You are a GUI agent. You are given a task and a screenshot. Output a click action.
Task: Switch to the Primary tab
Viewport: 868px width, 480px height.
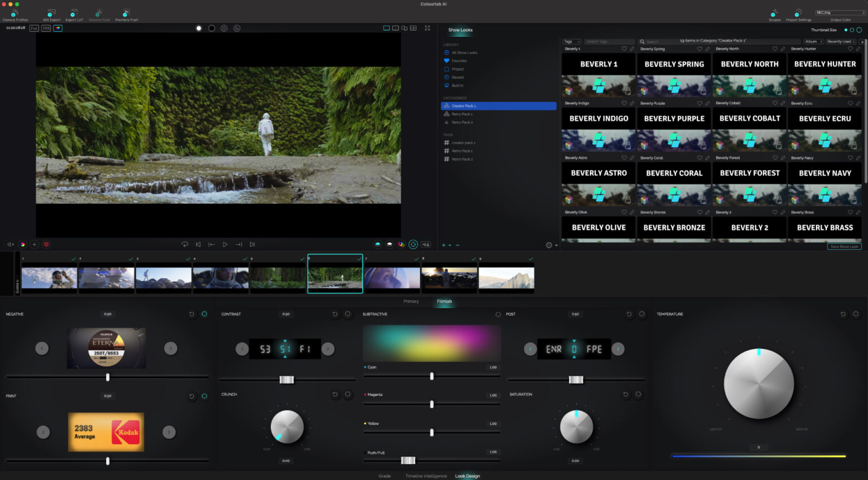(411, 301)
